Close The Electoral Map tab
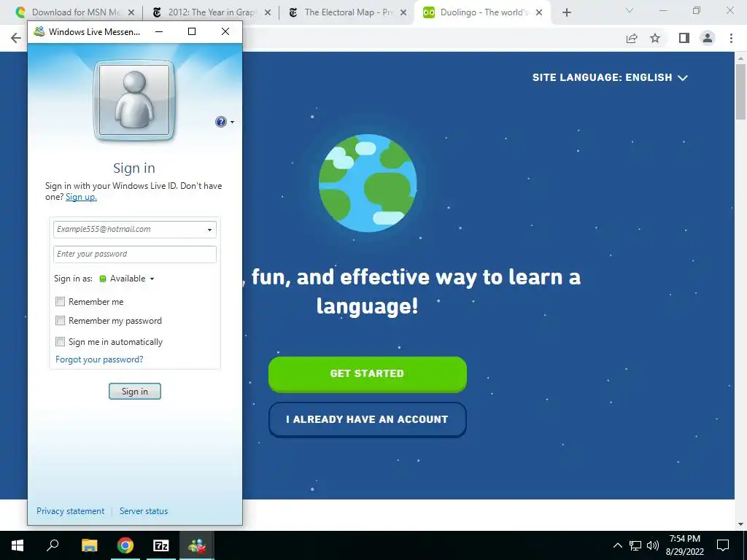 (x=403, y=12)
